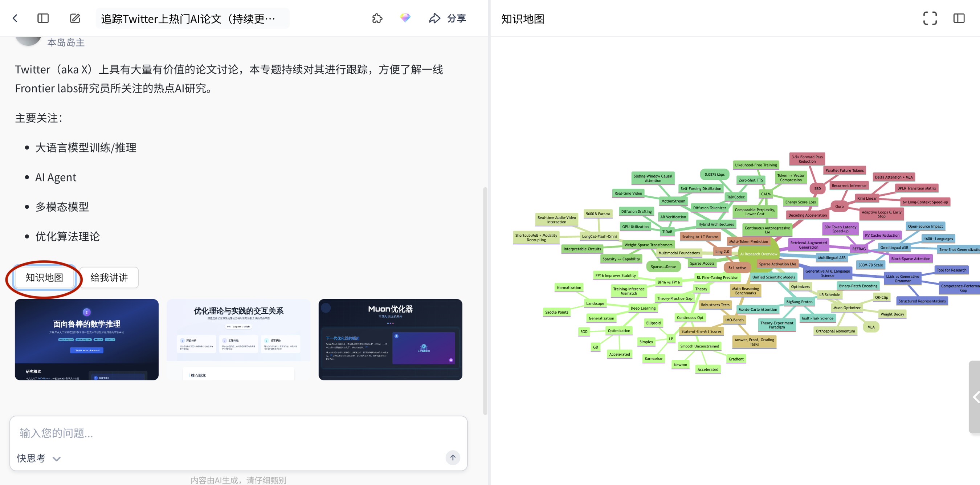Open the 快思考 mode dropdown

pos(39,458)
